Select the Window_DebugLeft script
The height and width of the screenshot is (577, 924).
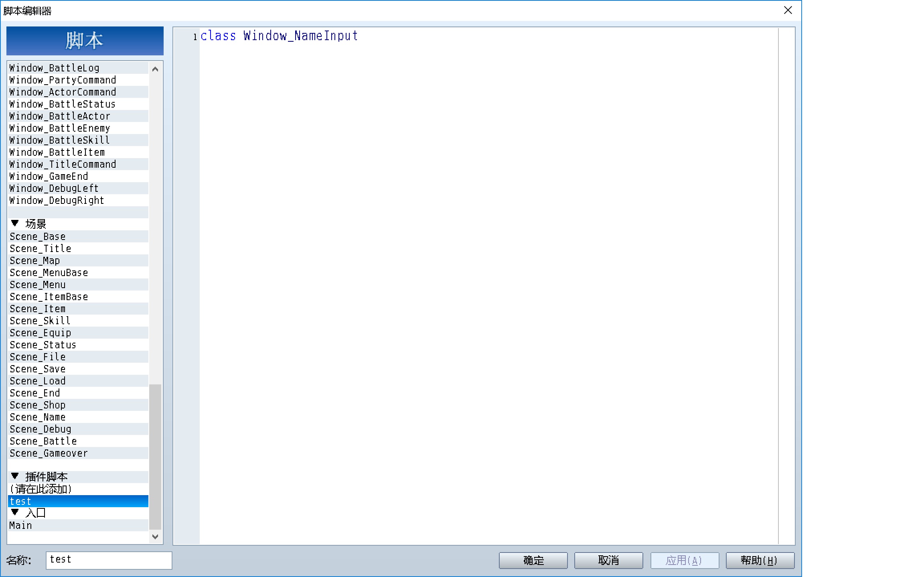[x=78, y=188]
